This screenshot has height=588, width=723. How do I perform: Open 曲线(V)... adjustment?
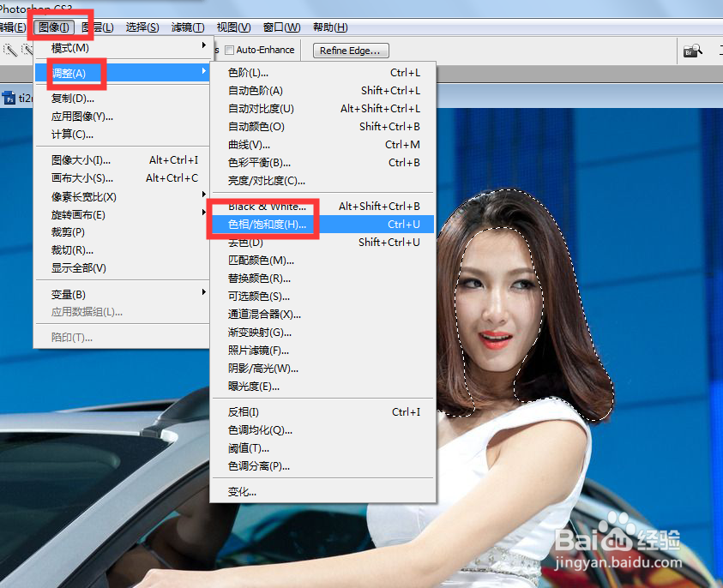[x=322, y=144]
